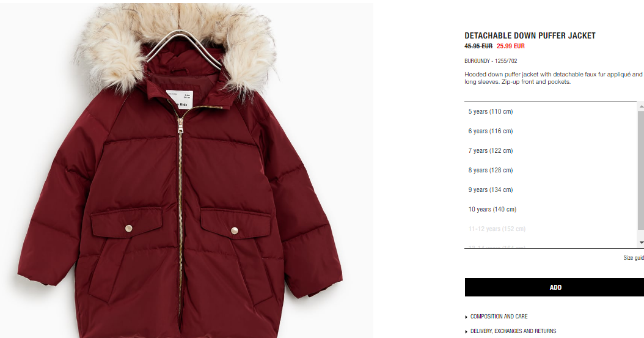
Task: Click the Burgundy 1255/702 colour reference
Action: click(491, 61)
